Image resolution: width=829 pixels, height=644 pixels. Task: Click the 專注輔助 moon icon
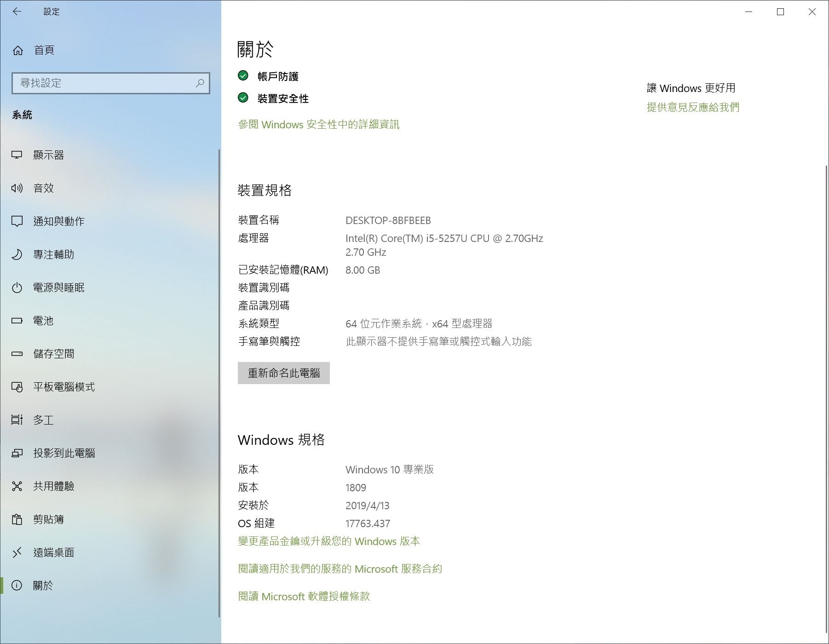tap(17, 254)
